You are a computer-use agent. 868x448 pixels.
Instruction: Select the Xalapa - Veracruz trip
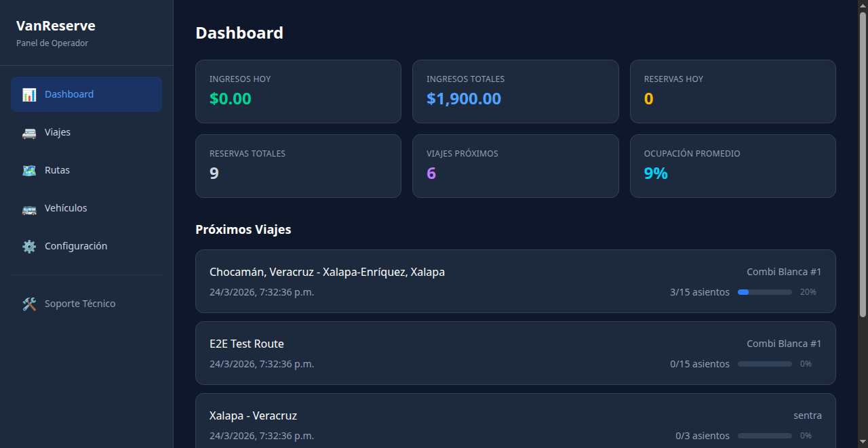coord(253,415)
